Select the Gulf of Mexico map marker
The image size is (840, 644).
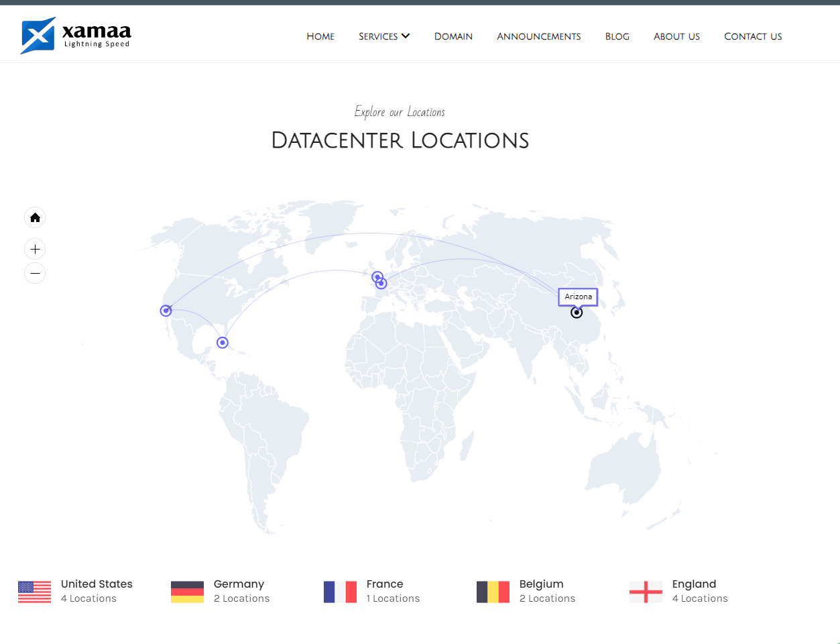tap(223, 343)
